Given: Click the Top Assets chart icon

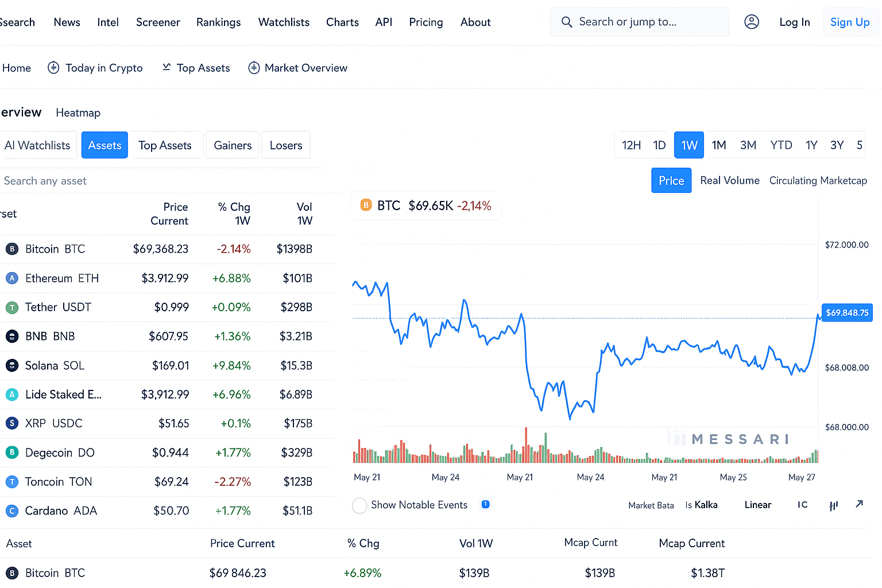Looking at the screenshot, I should pyautogui.click(x=167, y=67).
